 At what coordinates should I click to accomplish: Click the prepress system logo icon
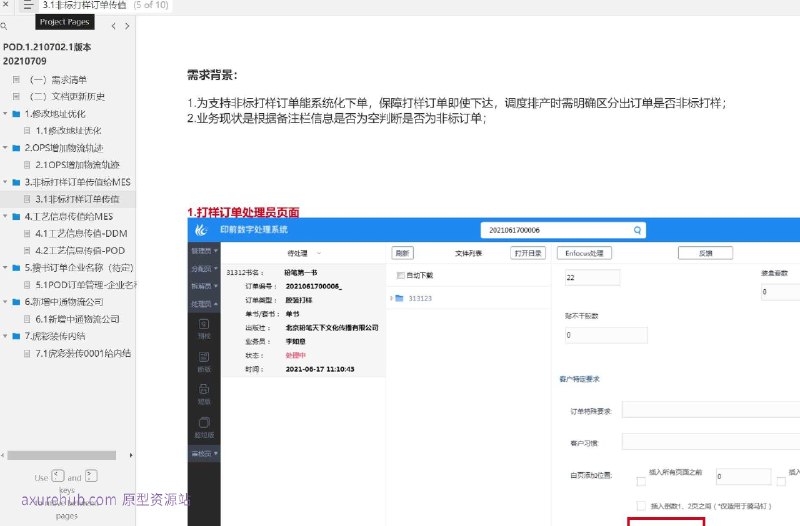click(x=201, y=230)
